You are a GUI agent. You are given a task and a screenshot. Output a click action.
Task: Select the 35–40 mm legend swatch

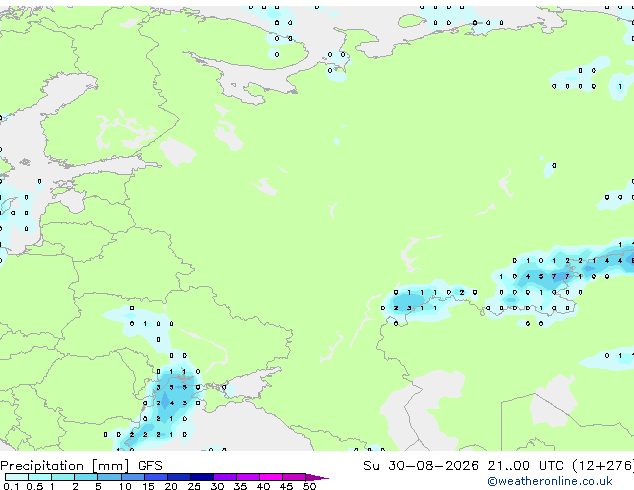coord(247,477)
